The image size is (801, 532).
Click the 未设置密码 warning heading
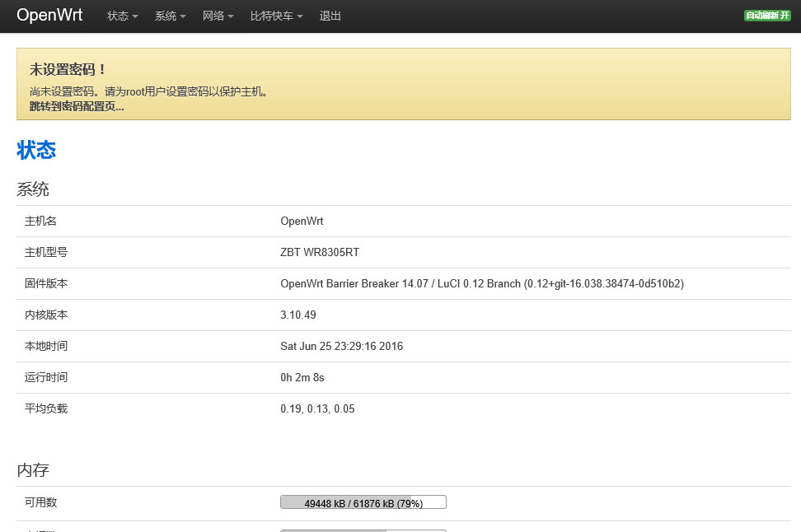68,70
